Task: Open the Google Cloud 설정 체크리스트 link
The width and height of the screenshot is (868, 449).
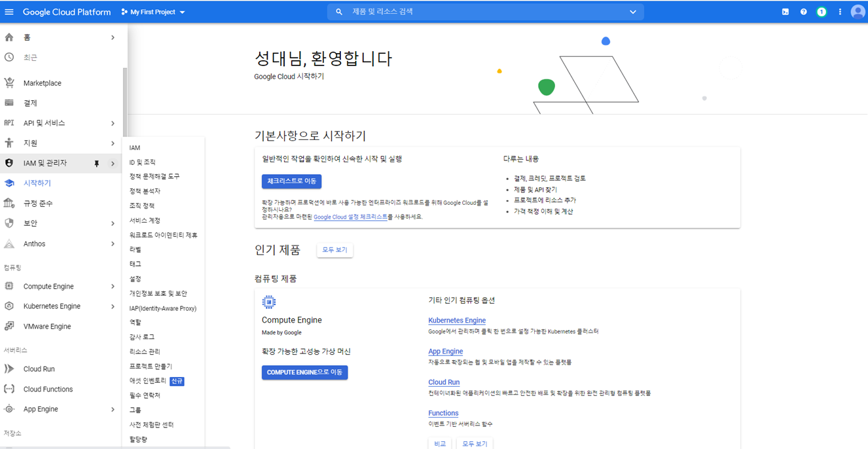Action: [x=350, y=217]
